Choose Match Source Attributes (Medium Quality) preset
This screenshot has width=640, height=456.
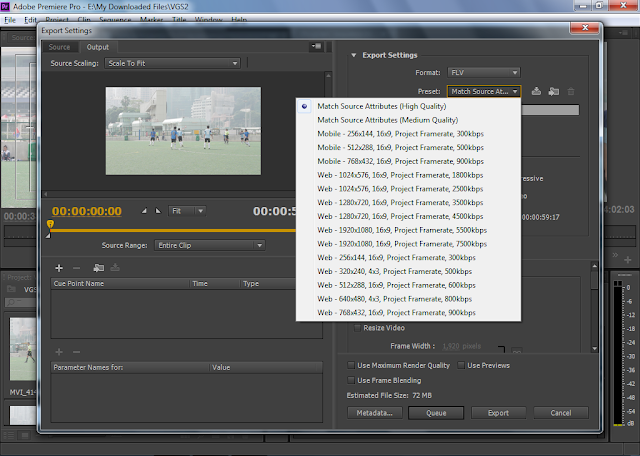408,120
